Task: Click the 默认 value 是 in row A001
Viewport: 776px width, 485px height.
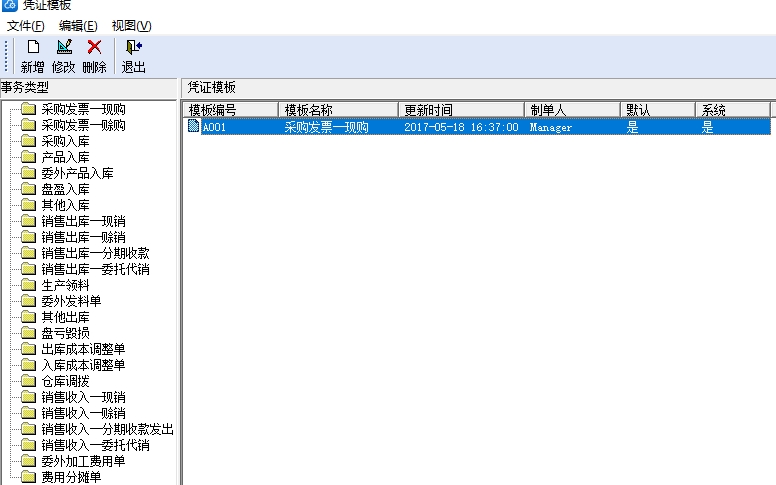Action: [x=632, y=127]
